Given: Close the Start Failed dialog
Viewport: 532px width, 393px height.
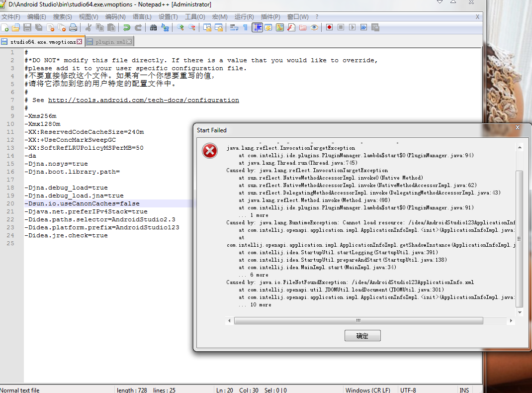Looking at the screenshot, I should click(518, 127).
